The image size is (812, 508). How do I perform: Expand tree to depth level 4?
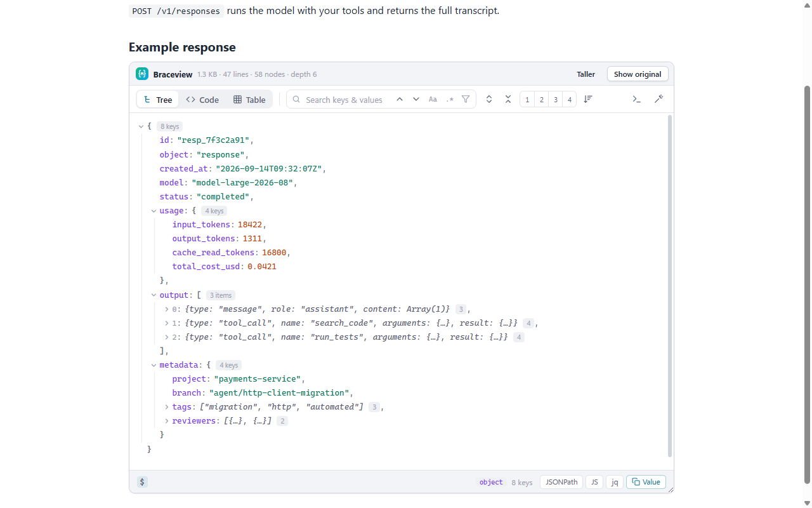pyautogui.click(x=570, y=100)
